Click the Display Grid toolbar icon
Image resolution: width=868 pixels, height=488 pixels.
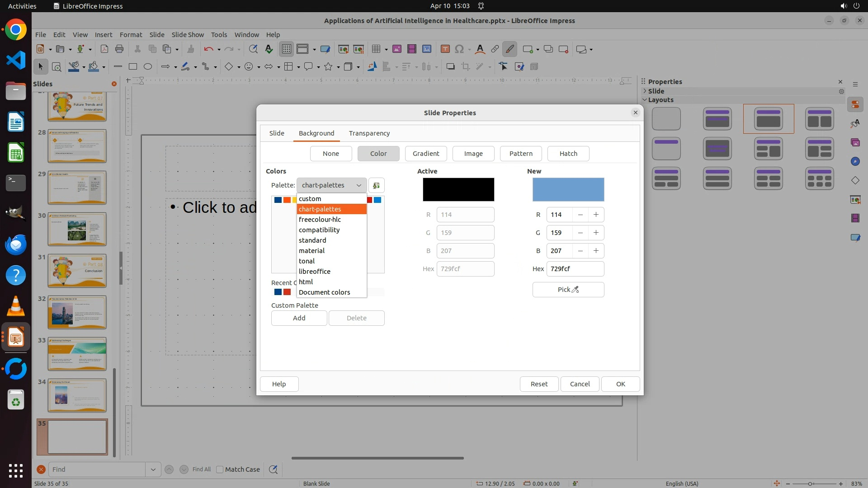coord(286,49)
